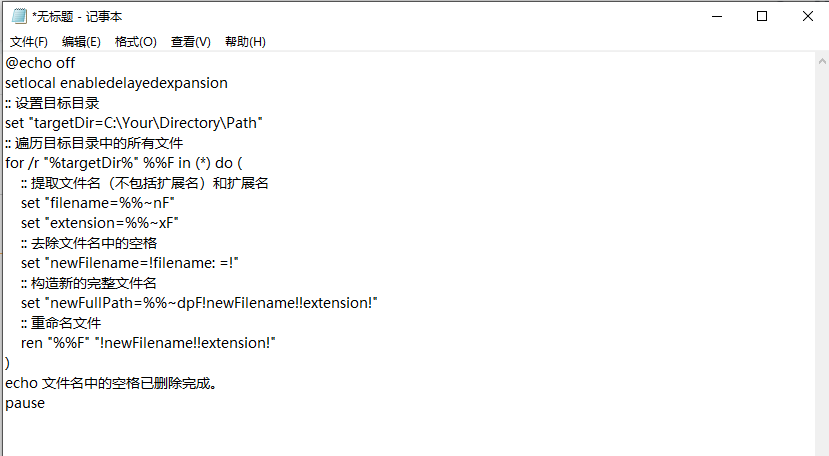The image size is (829, 456).
Task: Place cursor in targetDir path line
Action: (x=134, y=123)
